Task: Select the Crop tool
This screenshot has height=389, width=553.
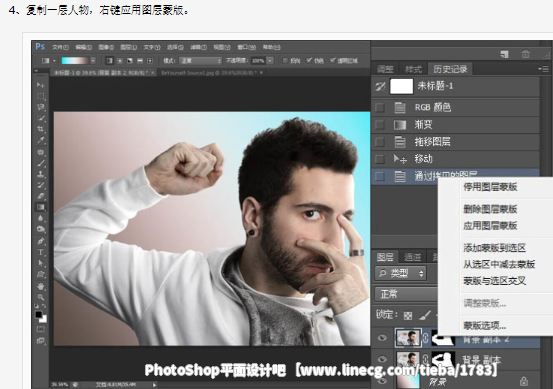Action: pos(41,129)
